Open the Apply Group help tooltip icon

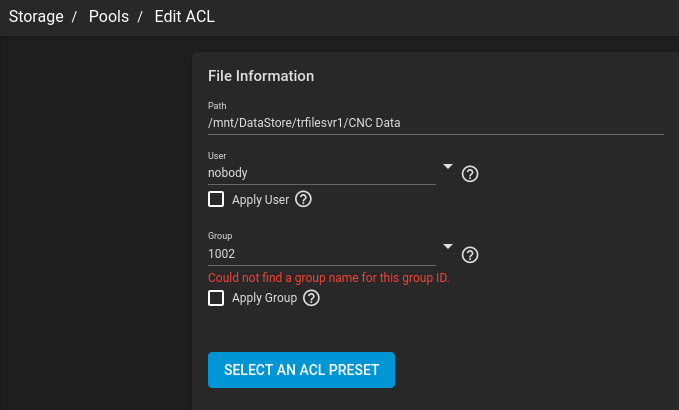pos(311,298)
